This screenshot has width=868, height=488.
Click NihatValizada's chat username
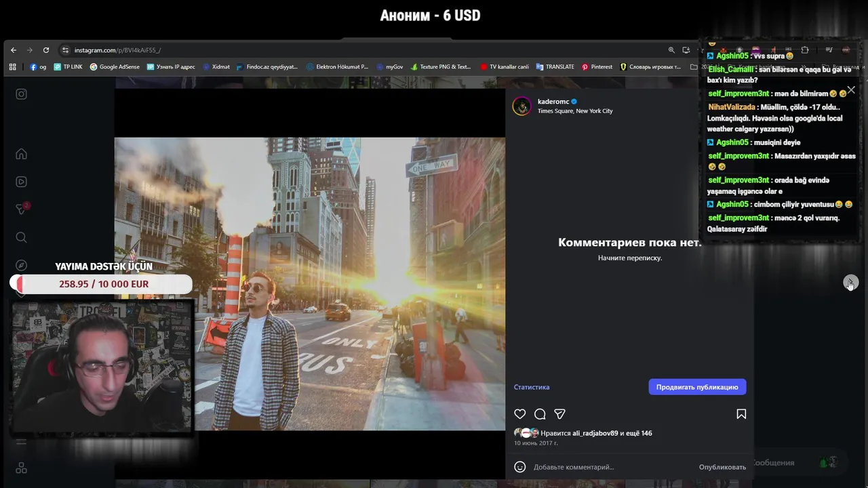tap(732, 107)
